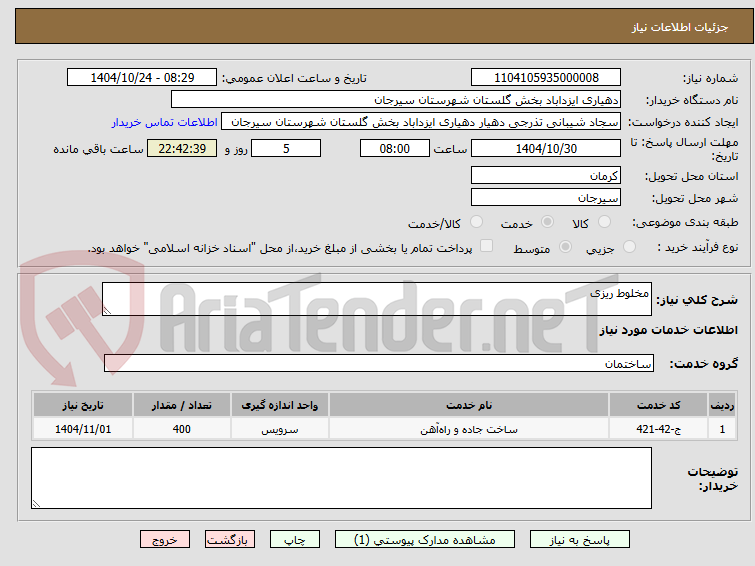Image resolution: width=755 pixels, height=566 pixels.
Task: Select the کالا radio button
Action: (604, 222)
